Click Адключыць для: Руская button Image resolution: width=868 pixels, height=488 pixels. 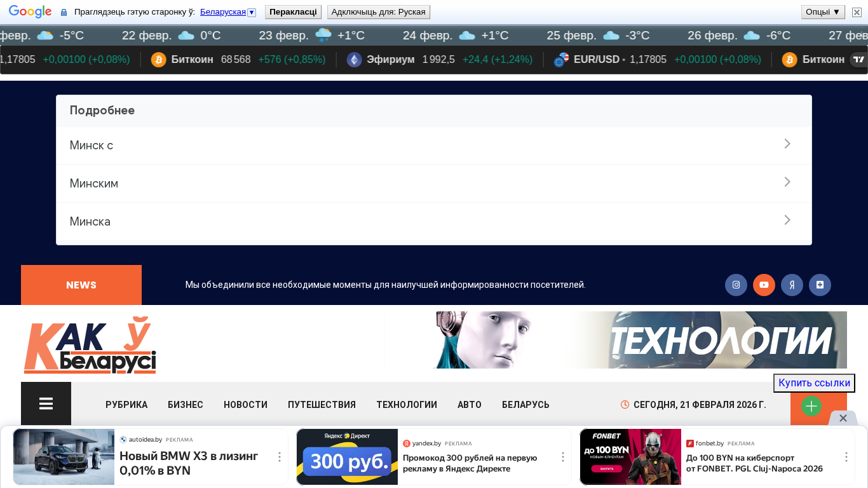coord(379,12)
